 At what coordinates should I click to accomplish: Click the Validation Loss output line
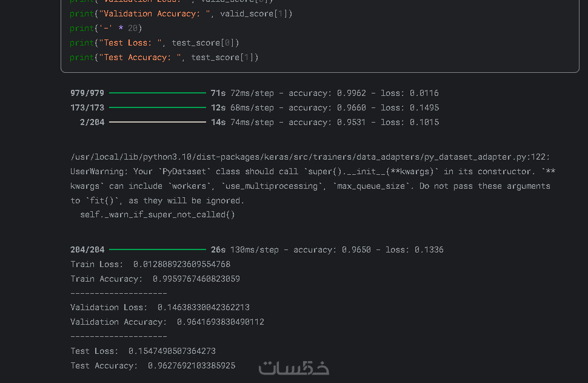(x=159, y=307)
